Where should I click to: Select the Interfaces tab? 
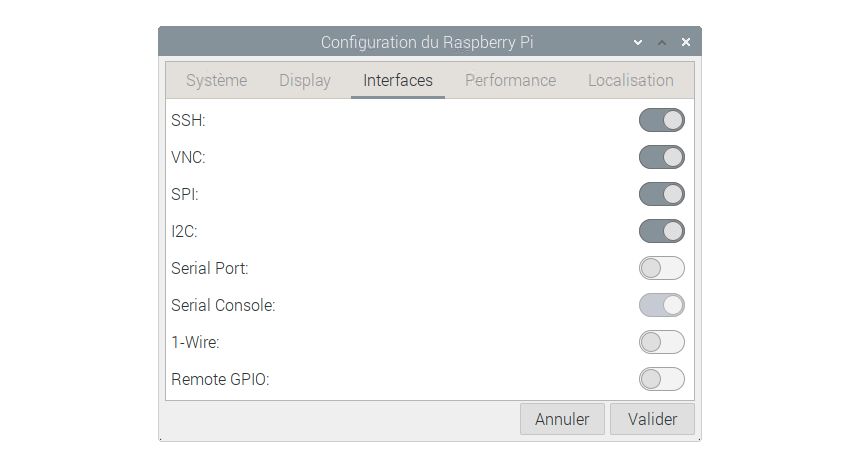click(x=398, y=80)
